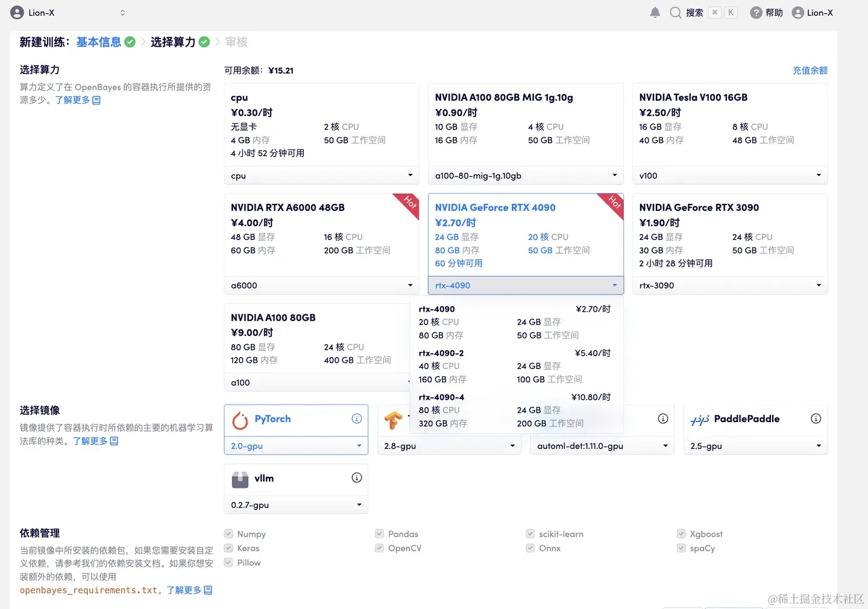
Task: Click the Hot ribbon on RTX A6000 card
Action: point(409,203)
